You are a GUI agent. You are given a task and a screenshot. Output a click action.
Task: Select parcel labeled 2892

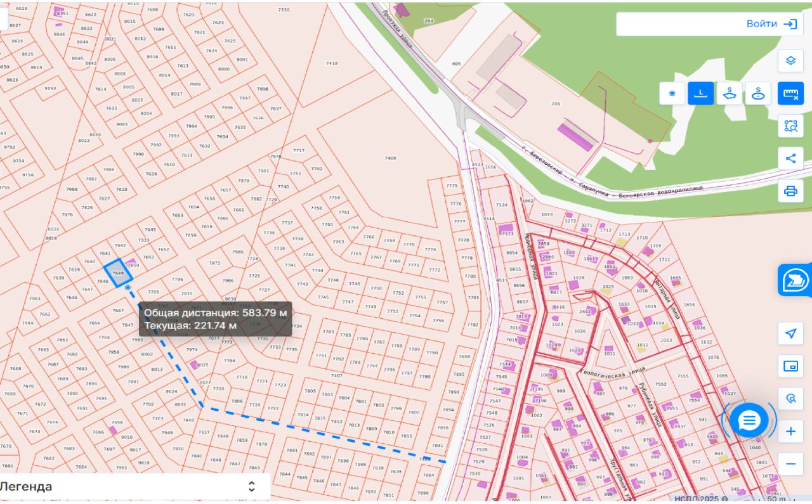tap(585, 312)
